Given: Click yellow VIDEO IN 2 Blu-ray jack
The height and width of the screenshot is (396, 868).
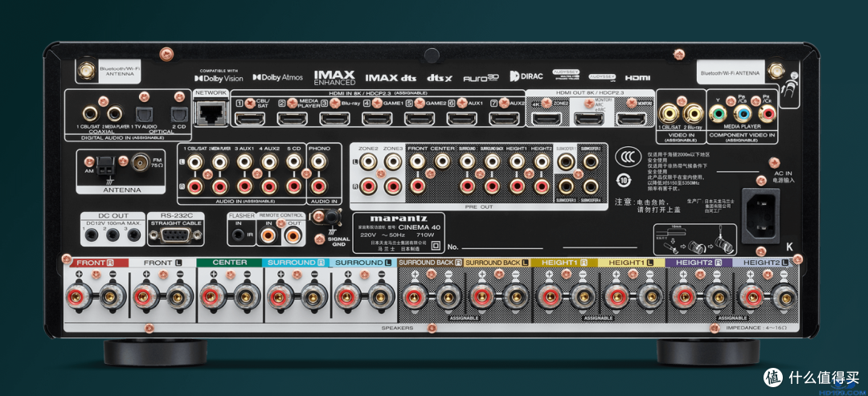Looking at the screenshot, I should 693,115.
